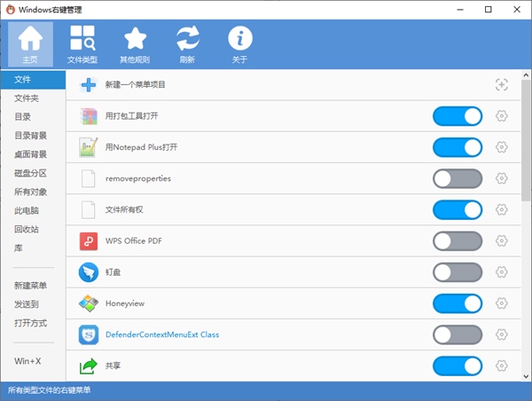
Task: Open settings gear for 钉盘
Action: coord(502,272)
